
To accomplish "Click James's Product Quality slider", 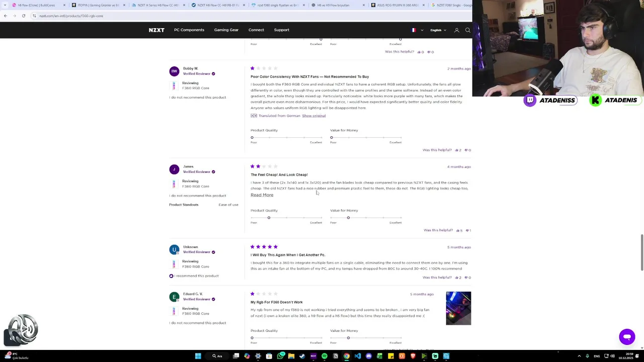I will (287, 218).
